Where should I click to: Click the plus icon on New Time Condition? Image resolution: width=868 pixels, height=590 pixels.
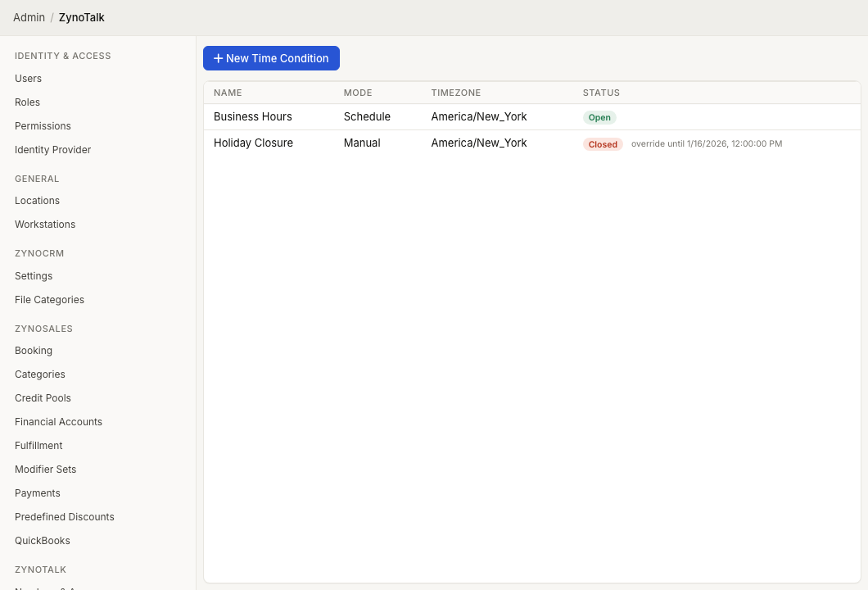[x=218, y=58]
